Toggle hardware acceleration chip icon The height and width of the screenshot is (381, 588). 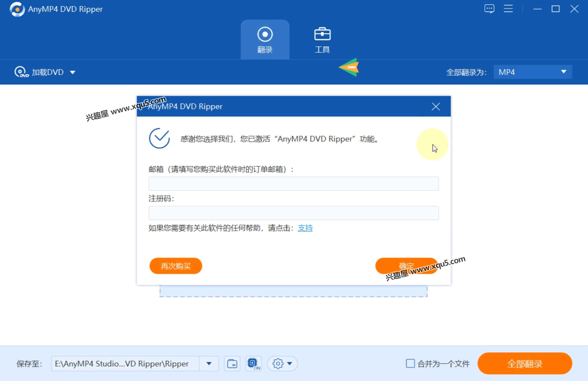(x=254, y=364)
